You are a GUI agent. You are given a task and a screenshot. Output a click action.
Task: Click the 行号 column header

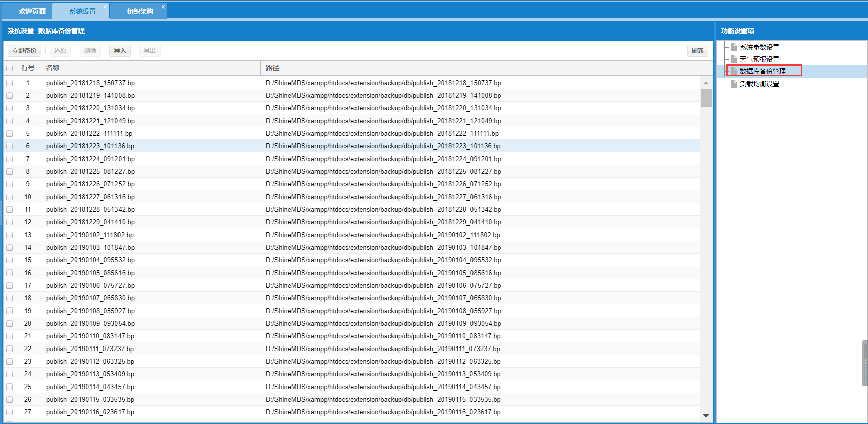(x=28, y=68)
